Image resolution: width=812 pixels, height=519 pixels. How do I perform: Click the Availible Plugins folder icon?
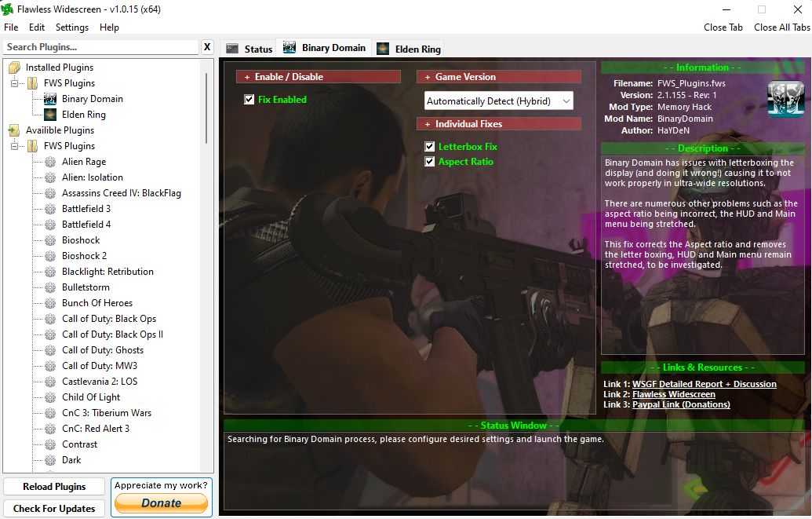coord(14,130)
